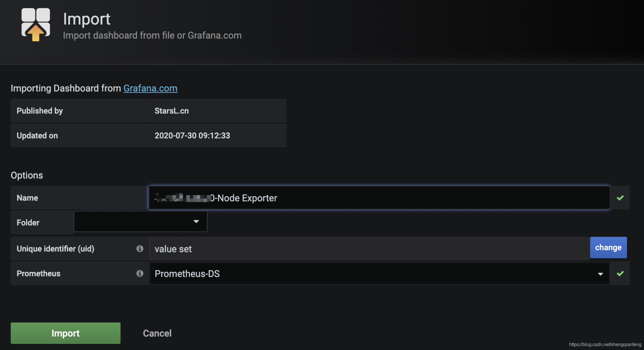Viewport: 644px width, 350px height.
Task: Click green checkmark beside Prometheus dropdown
Action: point(620,273)
